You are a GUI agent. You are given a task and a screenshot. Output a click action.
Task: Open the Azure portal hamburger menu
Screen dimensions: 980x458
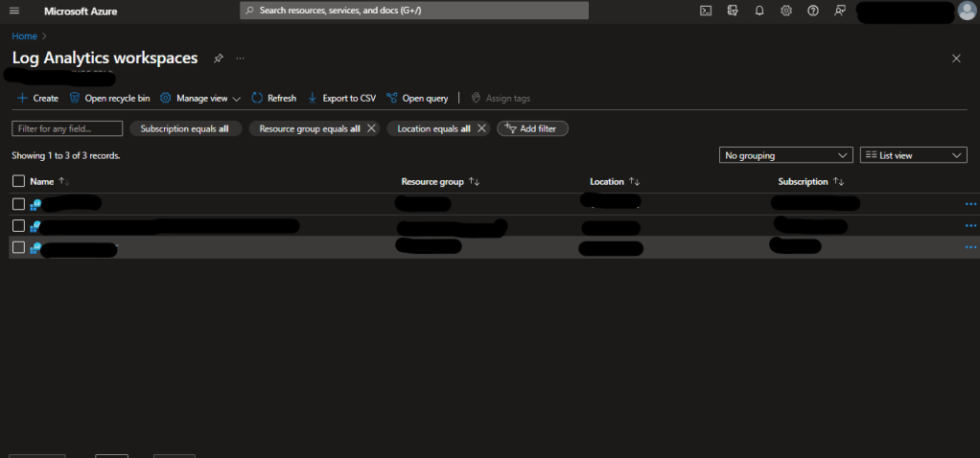pos(14,11)
